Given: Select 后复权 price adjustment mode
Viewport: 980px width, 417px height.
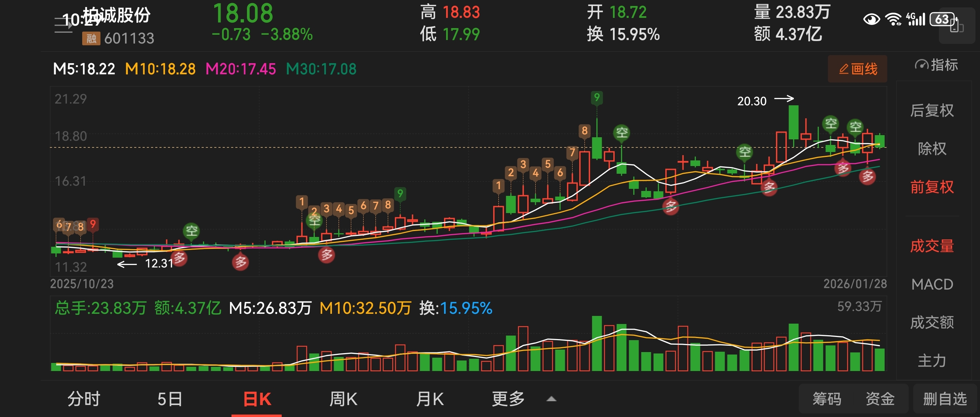Looking at the screenshot, I should 932,111.
